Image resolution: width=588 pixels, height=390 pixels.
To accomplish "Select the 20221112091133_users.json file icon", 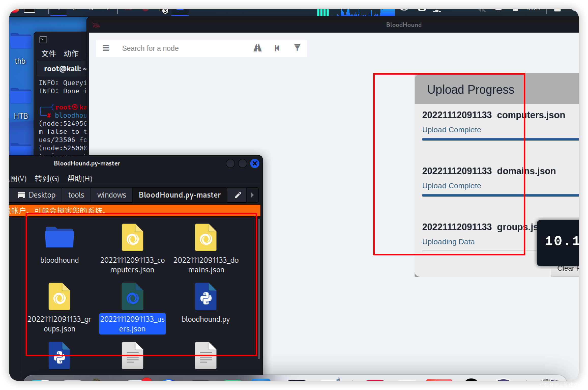I will point(132,297).
